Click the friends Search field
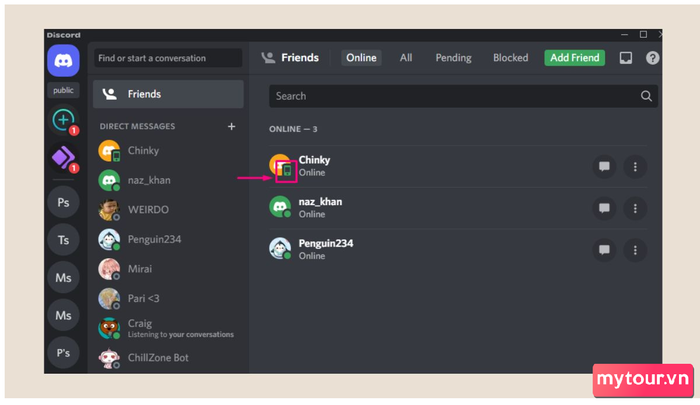The image size is (700, 405). pos(463,96)
